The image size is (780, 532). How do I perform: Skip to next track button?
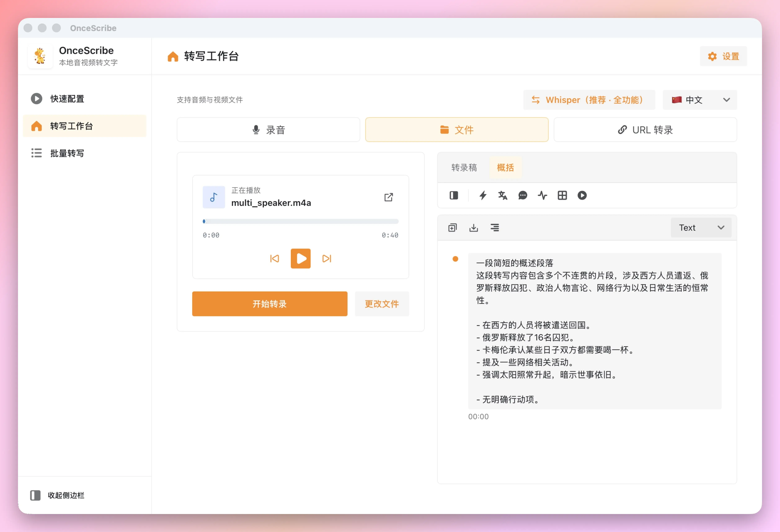click(x=327, y=258)
